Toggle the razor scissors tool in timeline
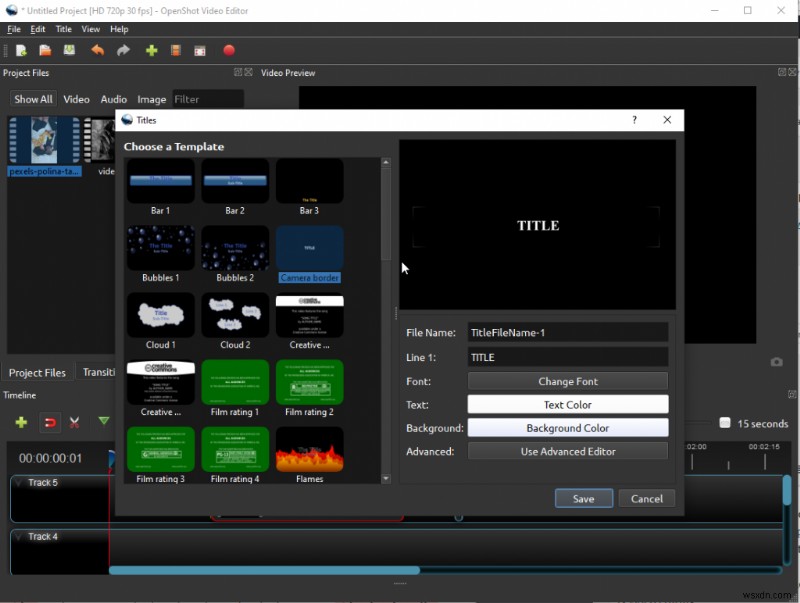The width and height of the screenshot is (800, 603). (75, 423)
